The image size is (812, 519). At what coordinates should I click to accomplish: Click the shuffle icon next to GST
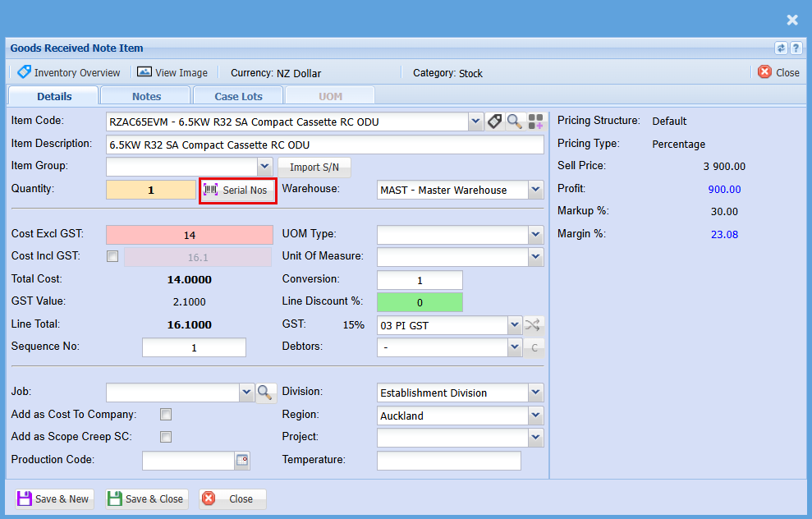click(533, 325)
